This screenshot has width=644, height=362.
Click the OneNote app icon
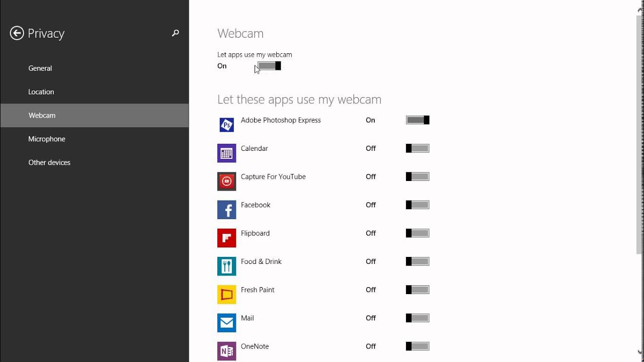[x=226, y=351]
